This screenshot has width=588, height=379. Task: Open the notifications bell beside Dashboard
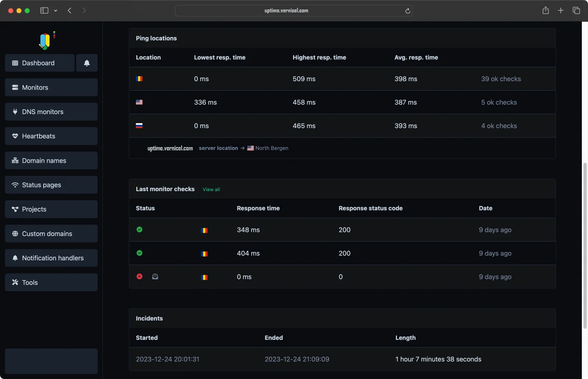click(87, 63)
